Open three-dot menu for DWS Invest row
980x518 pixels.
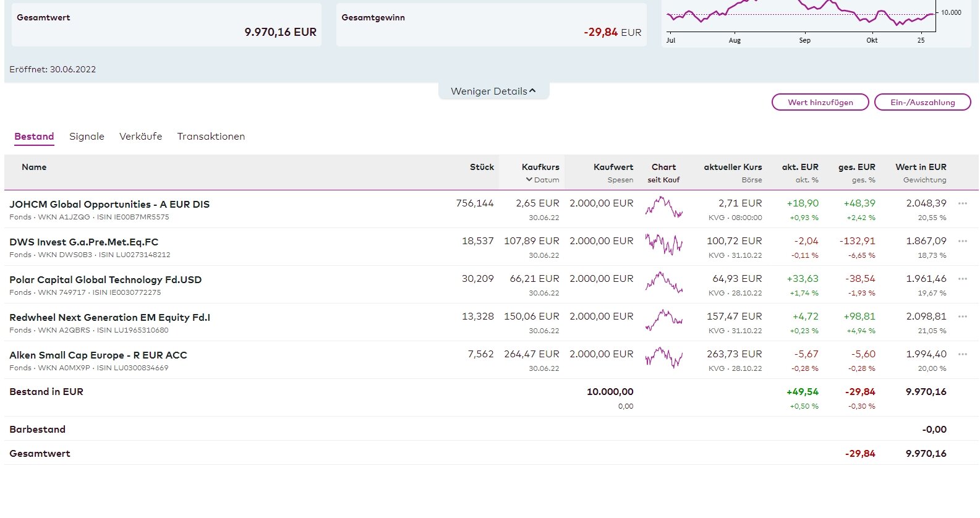962,241
